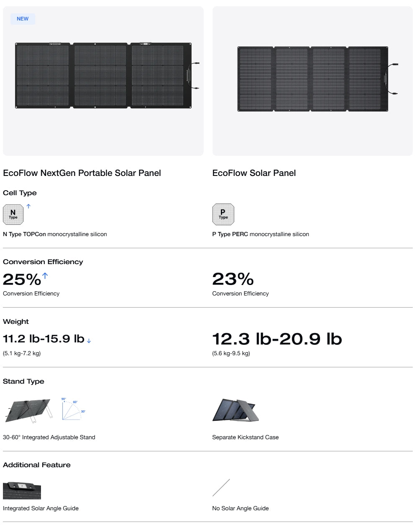Click the Separate Kickstand Case image
417x532 pixels.
point(235,410)
